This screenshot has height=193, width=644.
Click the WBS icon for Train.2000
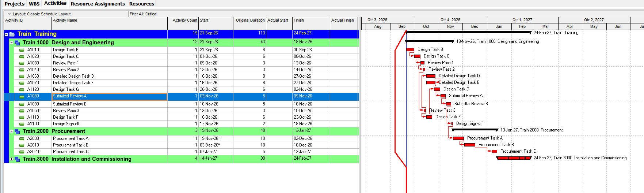17,131
